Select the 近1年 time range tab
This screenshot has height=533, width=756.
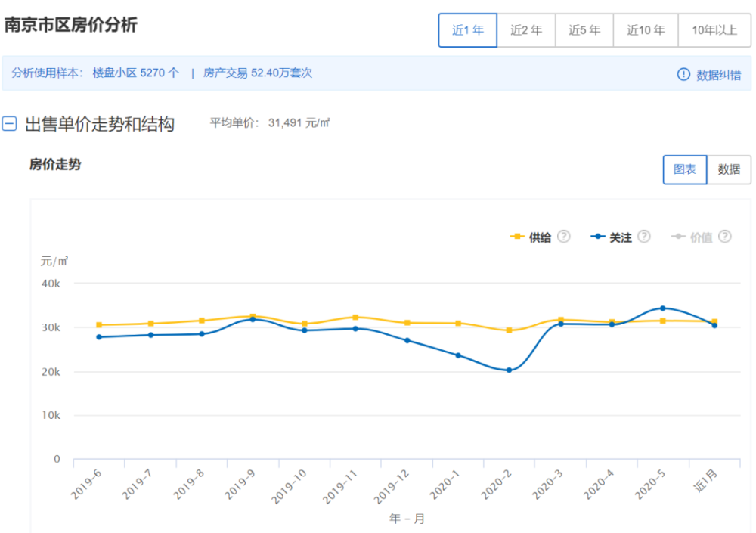(x=468, y=30)
